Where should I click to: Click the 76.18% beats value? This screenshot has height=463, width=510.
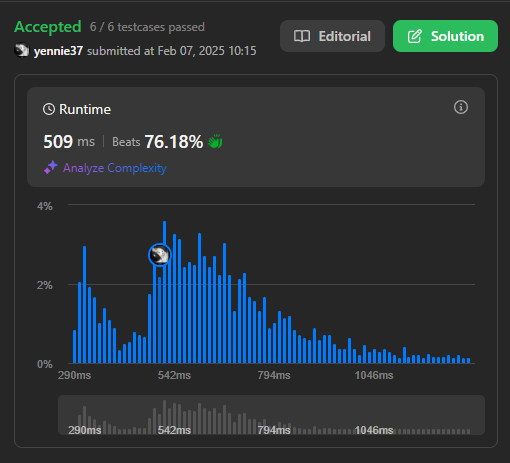coord(174,142)
